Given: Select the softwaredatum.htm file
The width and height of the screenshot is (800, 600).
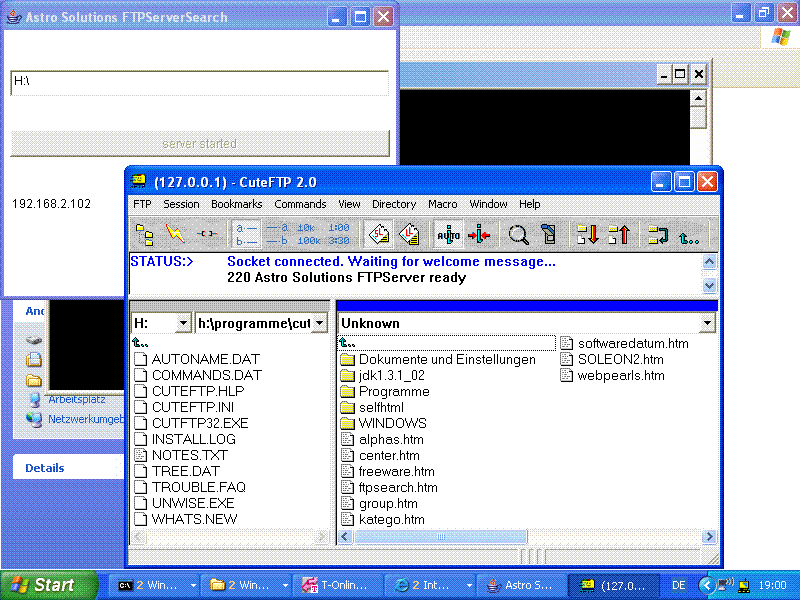Looking at the screenshot, I should [x=624, y=343].
